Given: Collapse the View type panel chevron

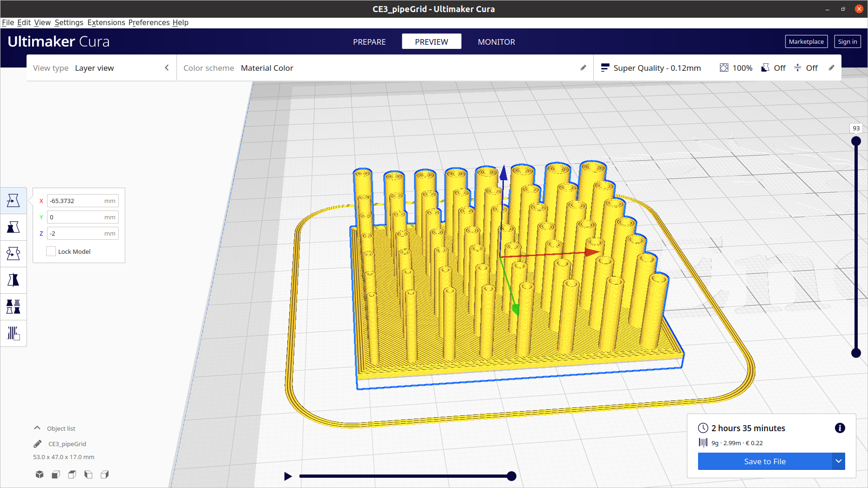Looking at the screenshot, I should click(167, 68).
